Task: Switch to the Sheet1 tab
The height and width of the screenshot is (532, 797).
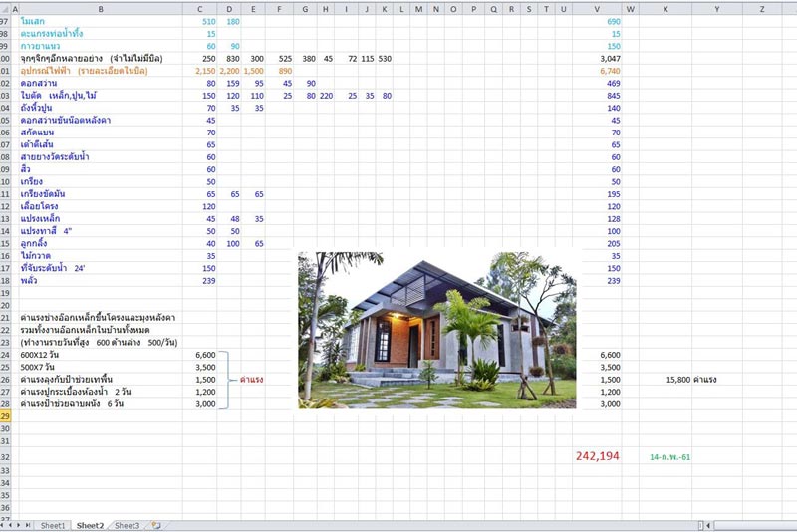Action: tap(53, 525)
